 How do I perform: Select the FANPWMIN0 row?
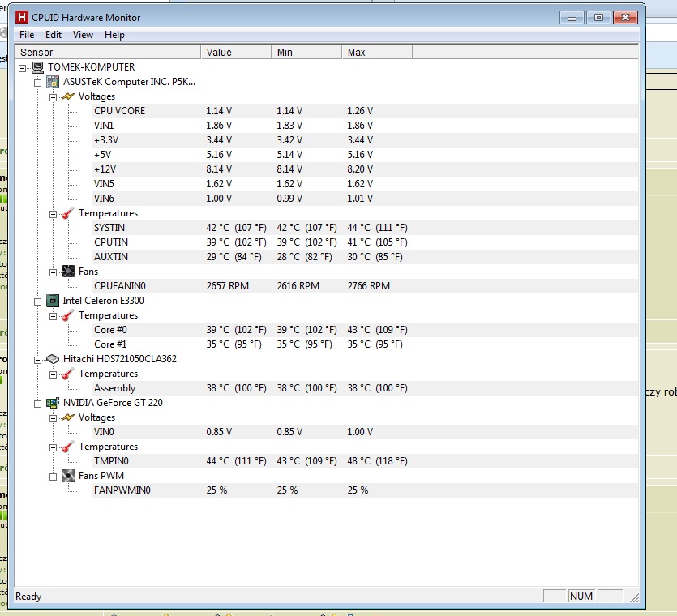(x=366, y=490)
